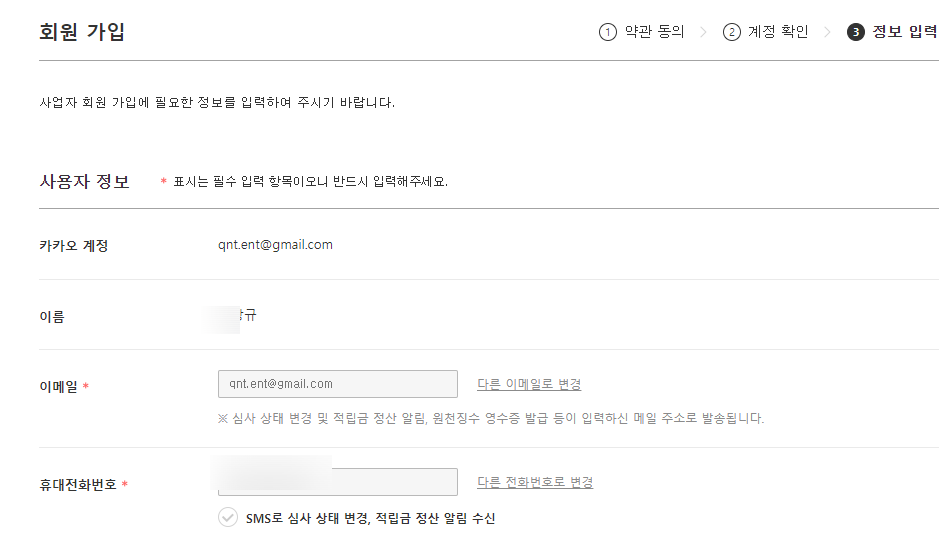
Task: Select the 계정 확인 step label
Action: pos(778,32)
